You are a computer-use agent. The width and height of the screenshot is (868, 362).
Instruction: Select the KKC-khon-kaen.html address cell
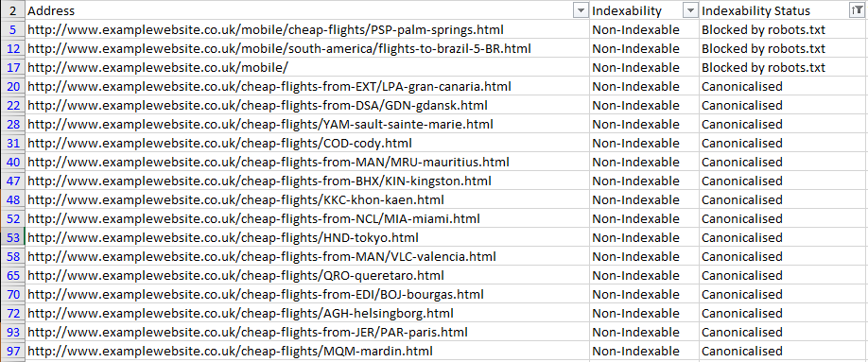coord(307,199)
